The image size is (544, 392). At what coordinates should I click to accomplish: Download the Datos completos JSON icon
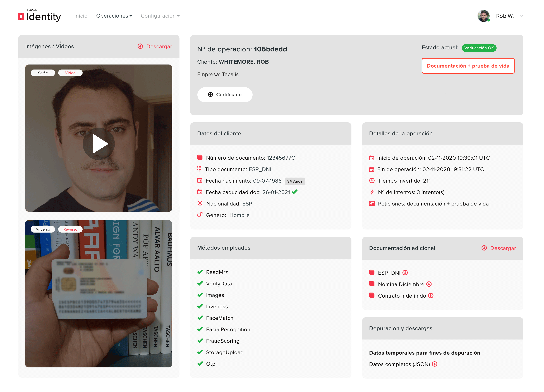point(434,364)
